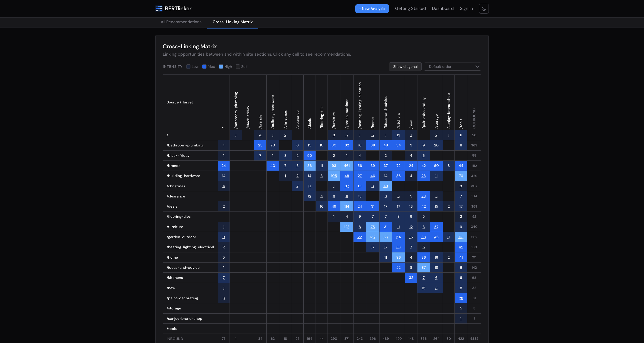This screenshot has width=644, height=343.
Task: Toggle dark mode with the moon icon
Action: [484, 9]
